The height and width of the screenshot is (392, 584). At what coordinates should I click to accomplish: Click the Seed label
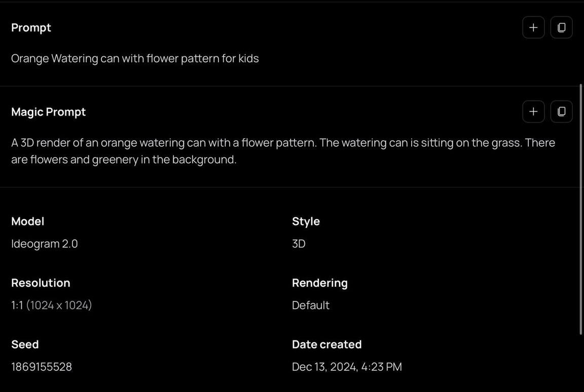(x=25, y=344)
